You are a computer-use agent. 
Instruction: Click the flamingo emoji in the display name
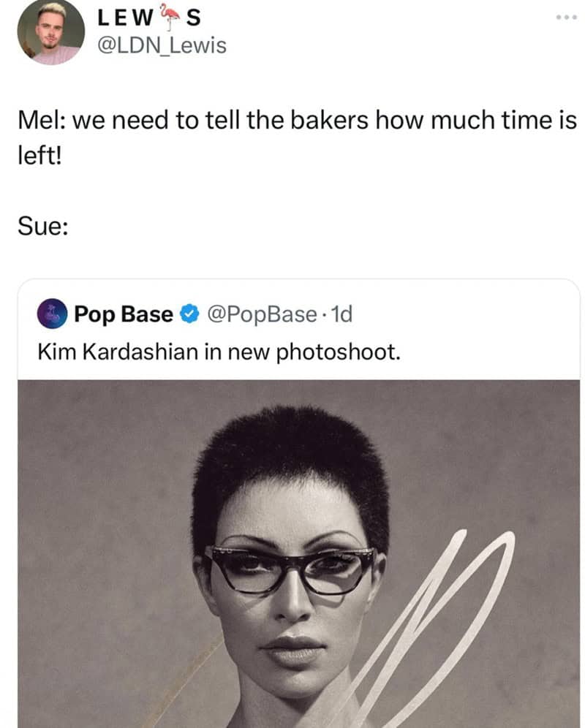(170, 16)
